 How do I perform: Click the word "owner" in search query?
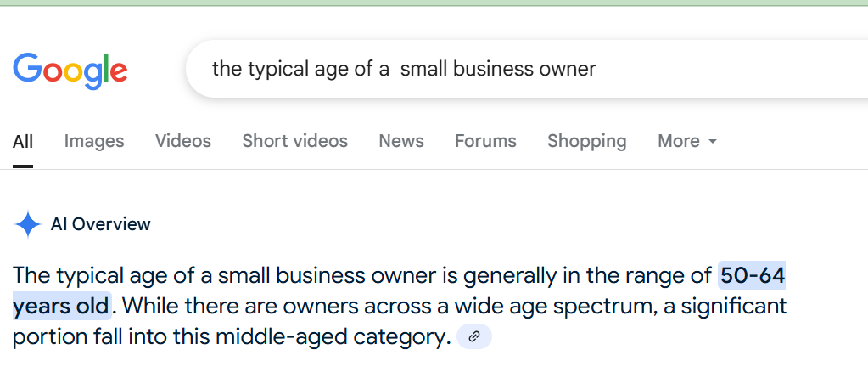[568, 69]
